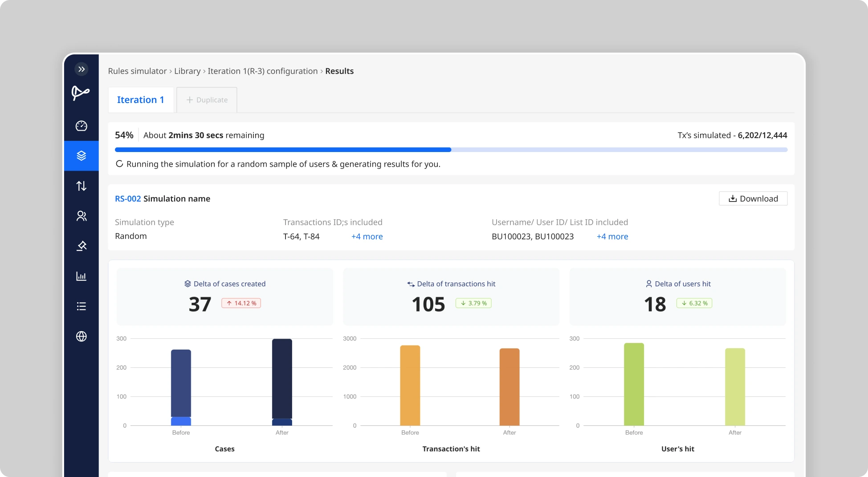This screenshot has width=868, height=477.
Task: Click the Transaction's hit chart title
Action: (451, 449)
